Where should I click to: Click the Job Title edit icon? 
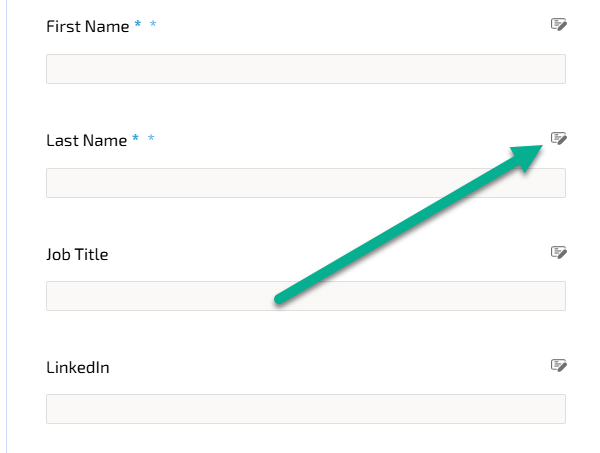(559, 253)
